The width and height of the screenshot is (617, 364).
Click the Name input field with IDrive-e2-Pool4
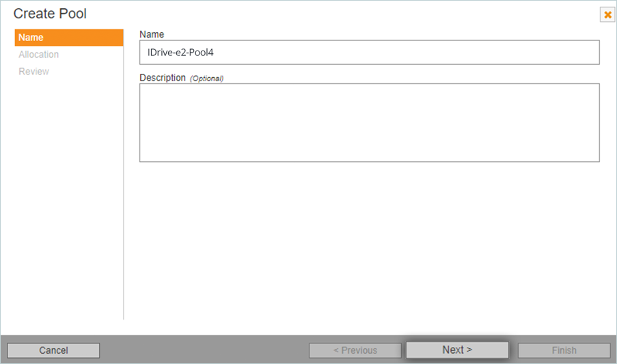369,53
